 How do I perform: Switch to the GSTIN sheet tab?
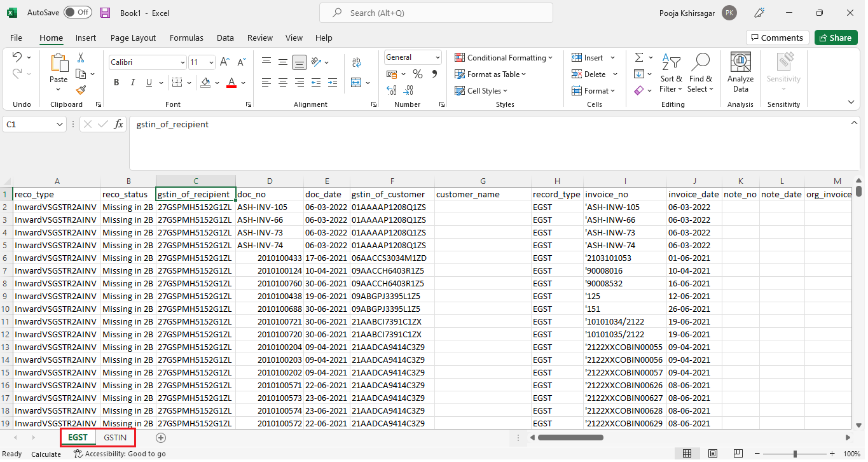pyautogui.click(x=115, y=438)
